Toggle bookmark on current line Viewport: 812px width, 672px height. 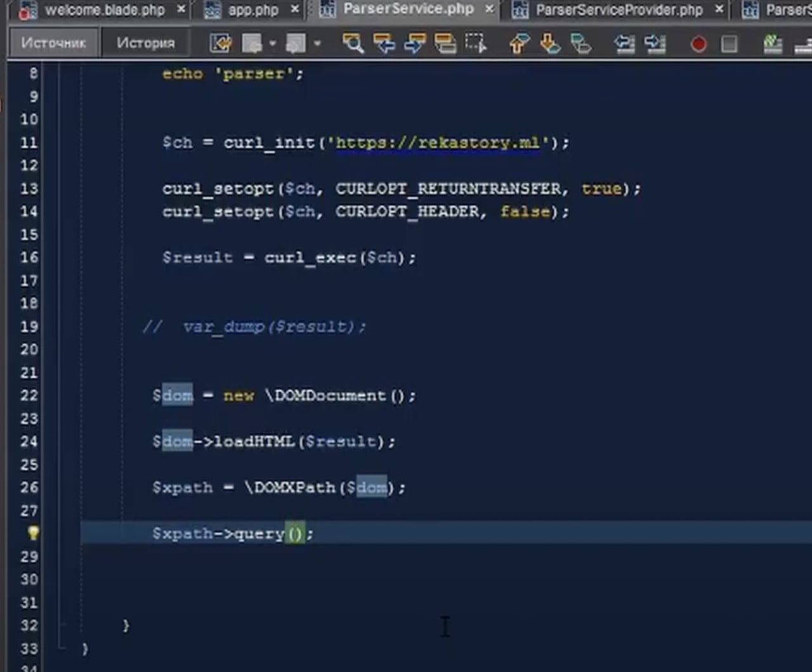(x=580, y=43)
